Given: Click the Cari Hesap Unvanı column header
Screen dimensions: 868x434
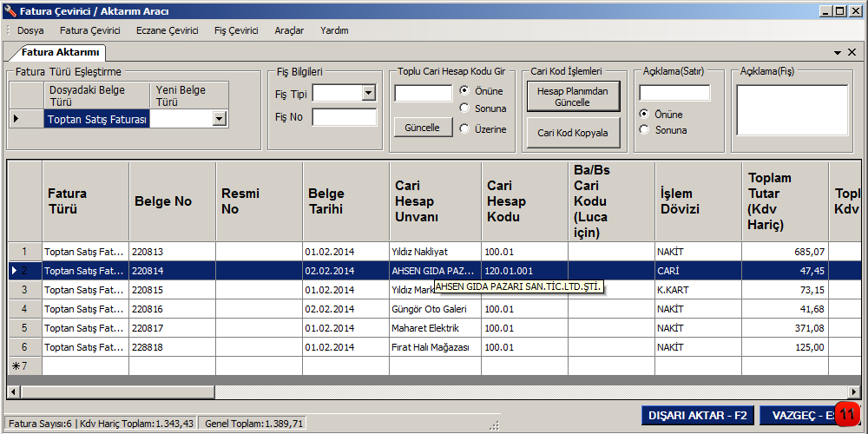Looking at the screenshot, I should (x=435, y=201).
